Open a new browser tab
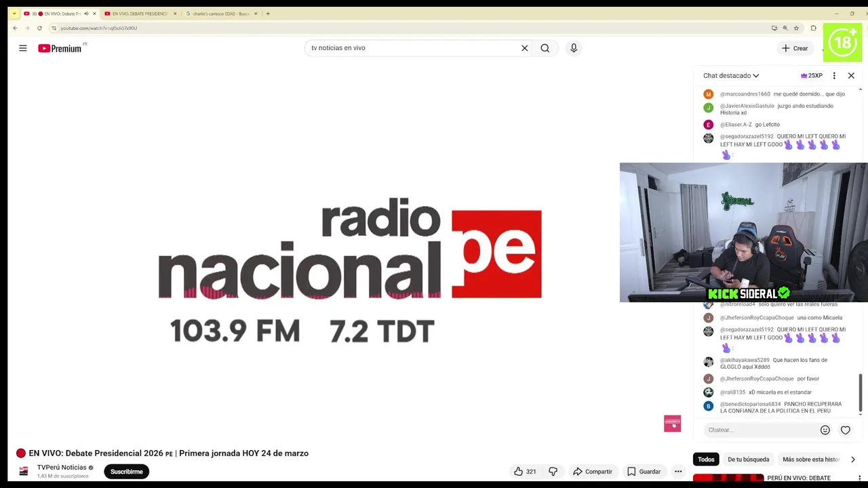The height and width of the screenshot is (488, 868). click(x=268, y=14)
